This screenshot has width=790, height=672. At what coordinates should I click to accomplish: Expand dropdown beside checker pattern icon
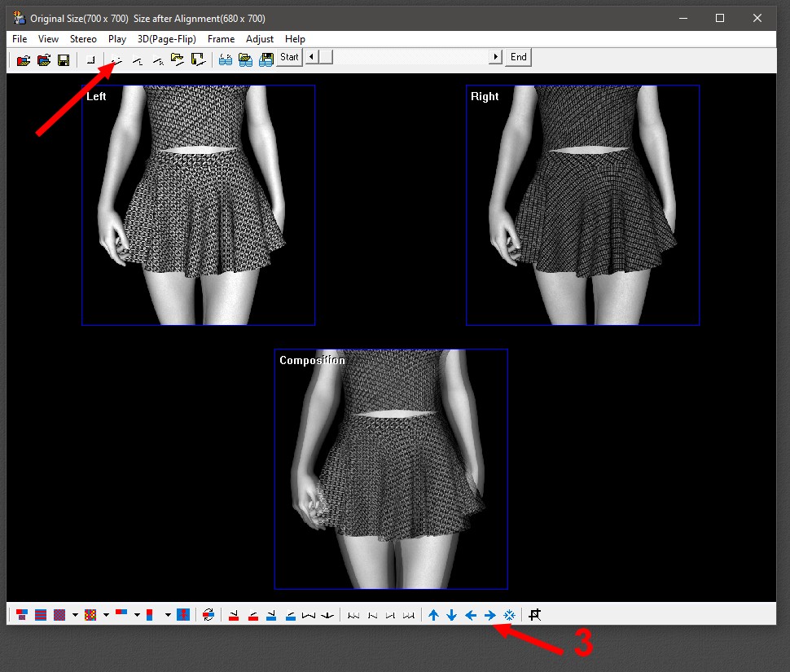coord(75,614)
